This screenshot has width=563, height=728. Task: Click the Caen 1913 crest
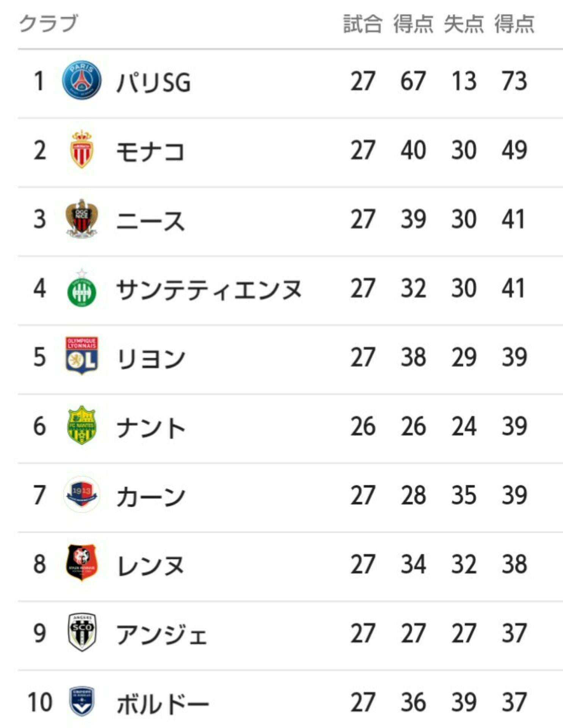point(82,494)
